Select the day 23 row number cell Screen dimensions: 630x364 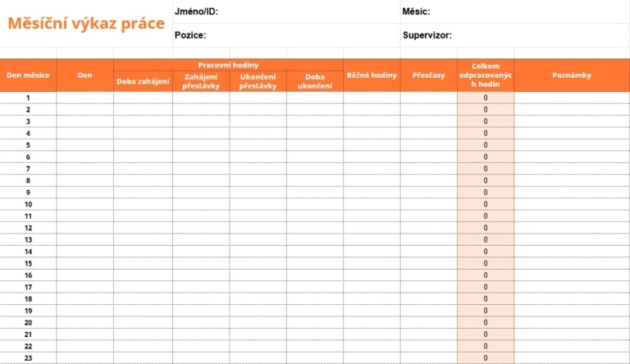(x=28, y=358)
